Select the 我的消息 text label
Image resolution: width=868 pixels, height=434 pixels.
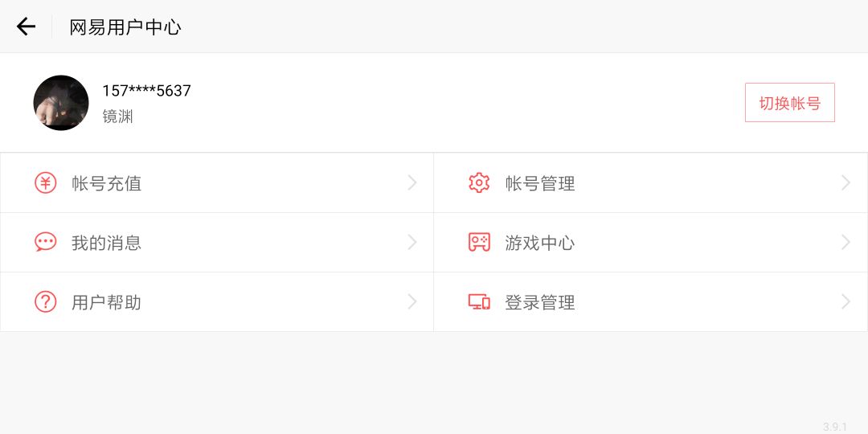click(x=106, y=243)
